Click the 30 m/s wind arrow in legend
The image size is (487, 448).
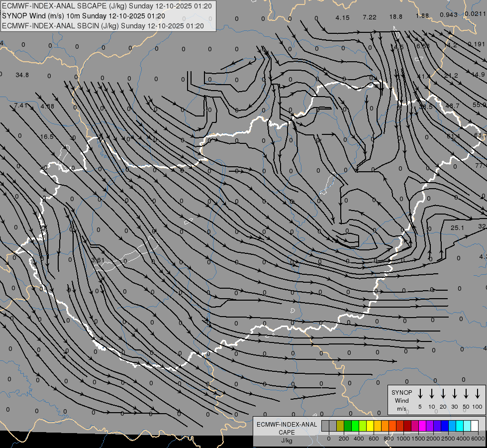(454, 394)
